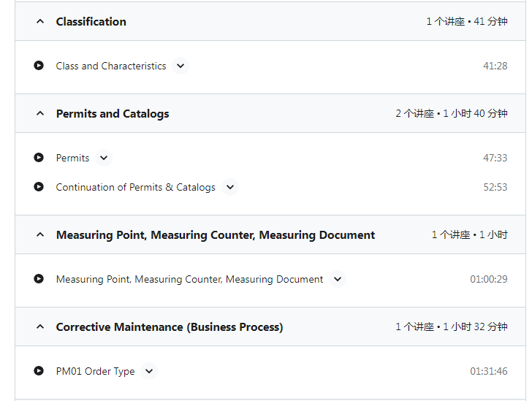
Task: Click the Classification section heading
Action: click(91, 22)
